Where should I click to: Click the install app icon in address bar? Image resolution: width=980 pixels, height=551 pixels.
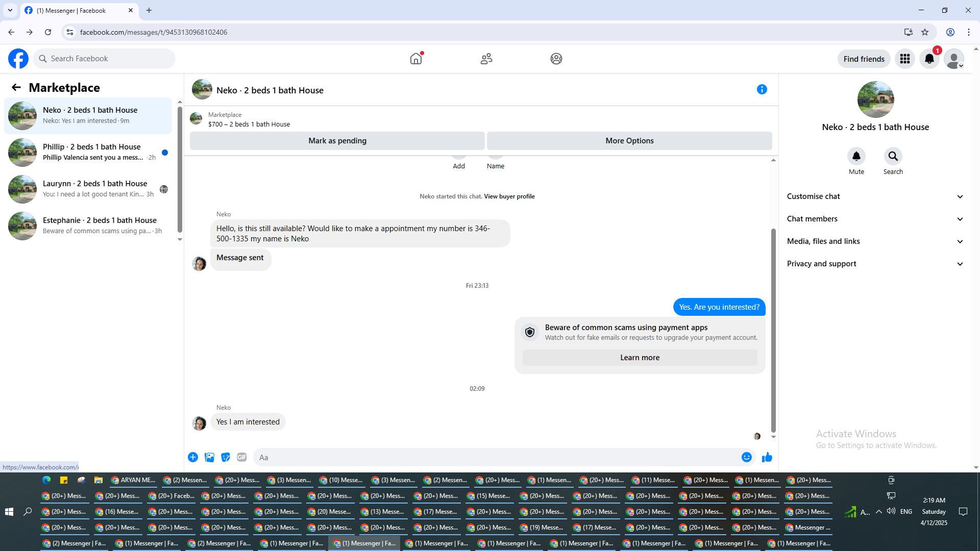coord(909,32)
